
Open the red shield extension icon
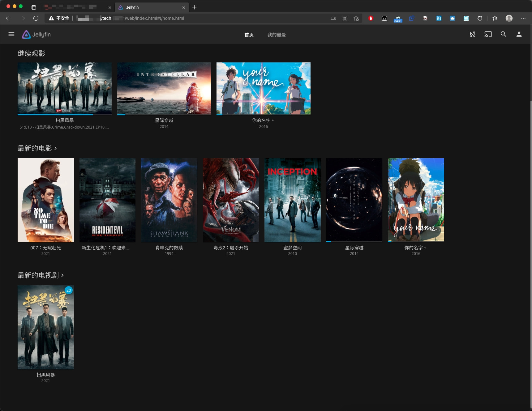371,18
